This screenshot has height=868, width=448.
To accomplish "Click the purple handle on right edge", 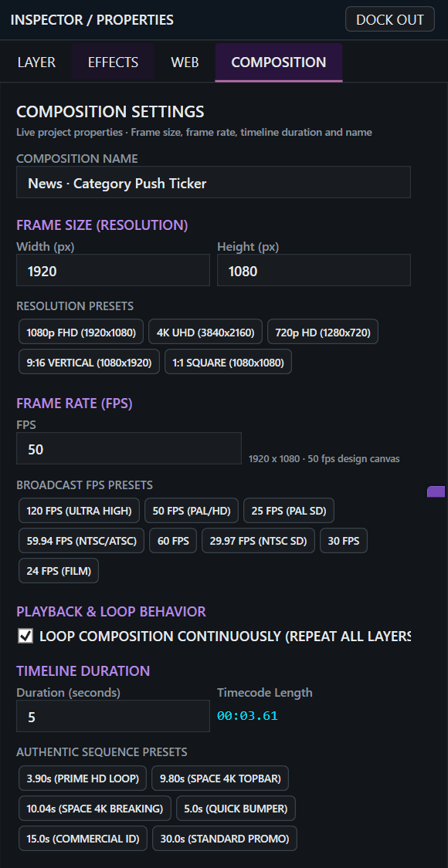I will [436, 491].
